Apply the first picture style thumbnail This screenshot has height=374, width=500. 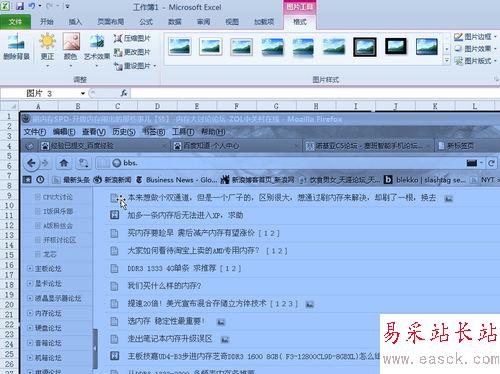click(180, 46)
